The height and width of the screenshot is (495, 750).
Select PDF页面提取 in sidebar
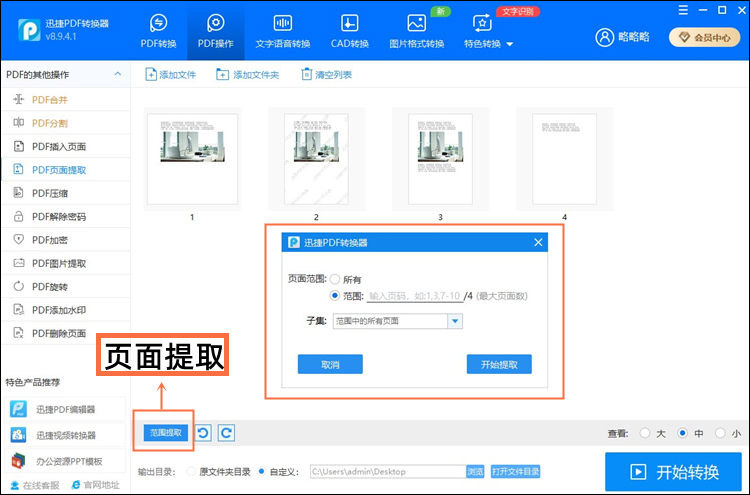66,170
